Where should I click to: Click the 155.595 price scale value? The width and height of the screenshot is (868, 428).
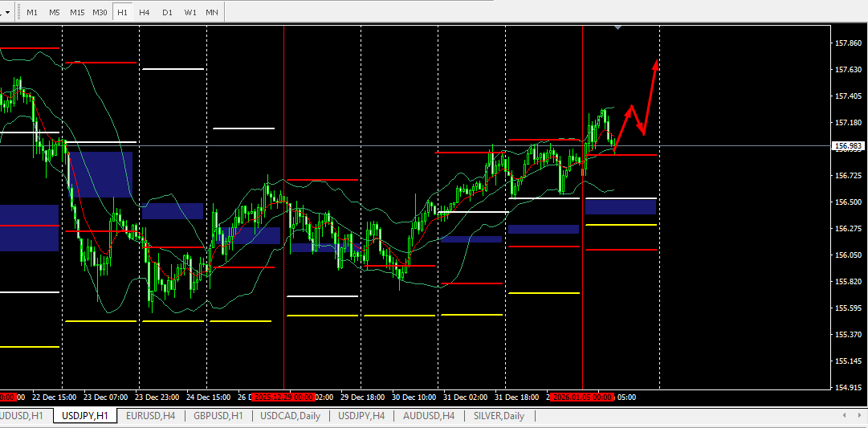pos(848,308)
